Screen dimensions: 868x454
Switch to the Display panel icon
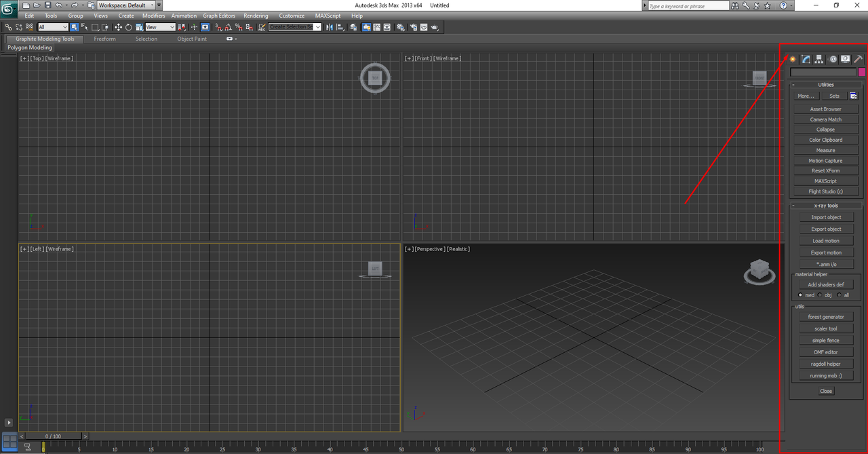pyautogui.click(x=846, y=59)
